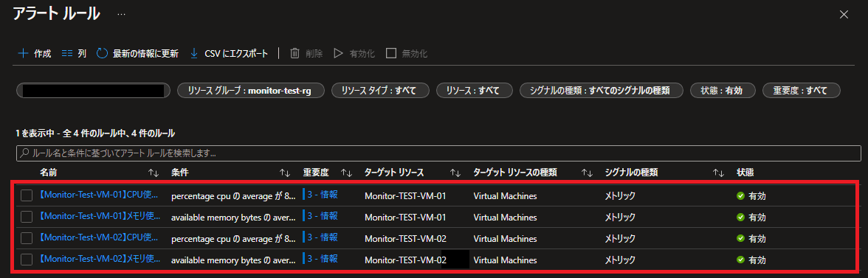868x278 pixels.
Task: Click 3 - 情報 severity in VM-02 メモリ row
Action: pyautogui.click(x=323, y=258)
